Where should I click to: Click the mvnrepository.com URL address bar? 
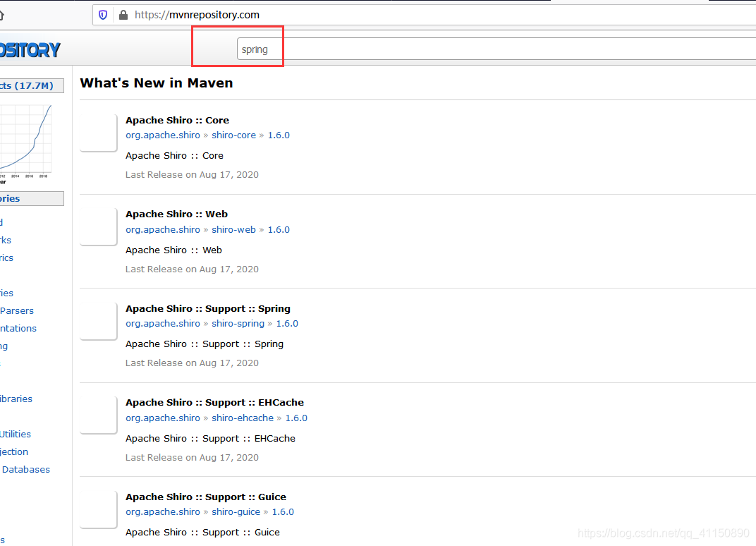click(x=425, y=15)
